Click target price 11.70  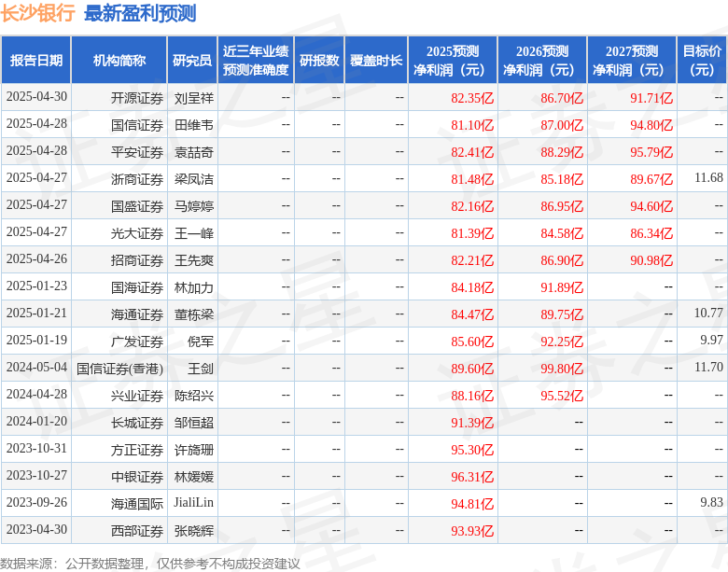point(708,368)
